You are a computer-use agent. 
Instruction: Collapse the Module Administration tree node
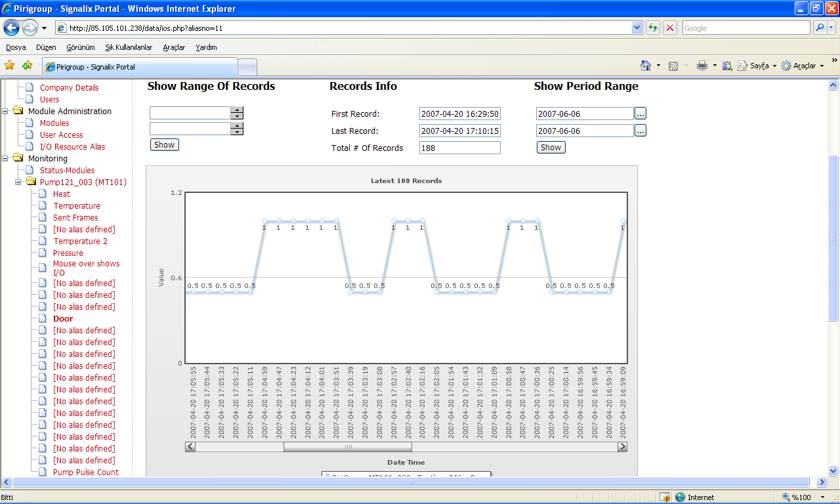tap(6, 111)
